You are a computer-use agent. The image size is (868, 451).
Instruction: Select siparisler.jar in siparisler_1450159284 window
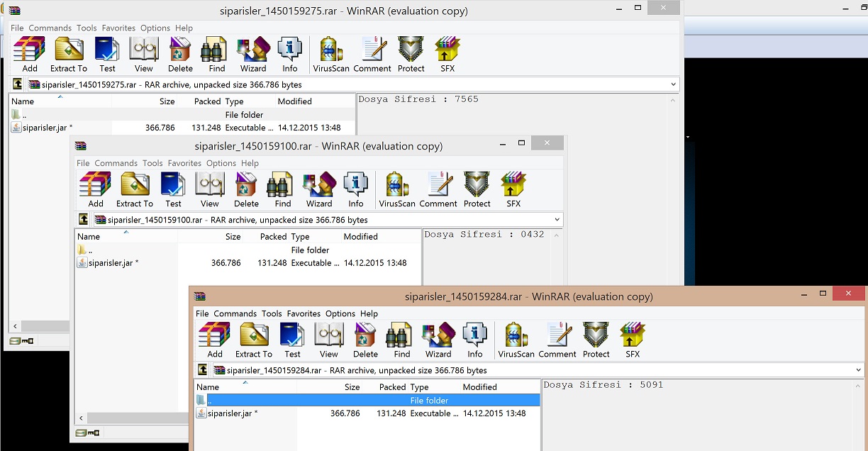pyautogui.click(x=227, y=413)
